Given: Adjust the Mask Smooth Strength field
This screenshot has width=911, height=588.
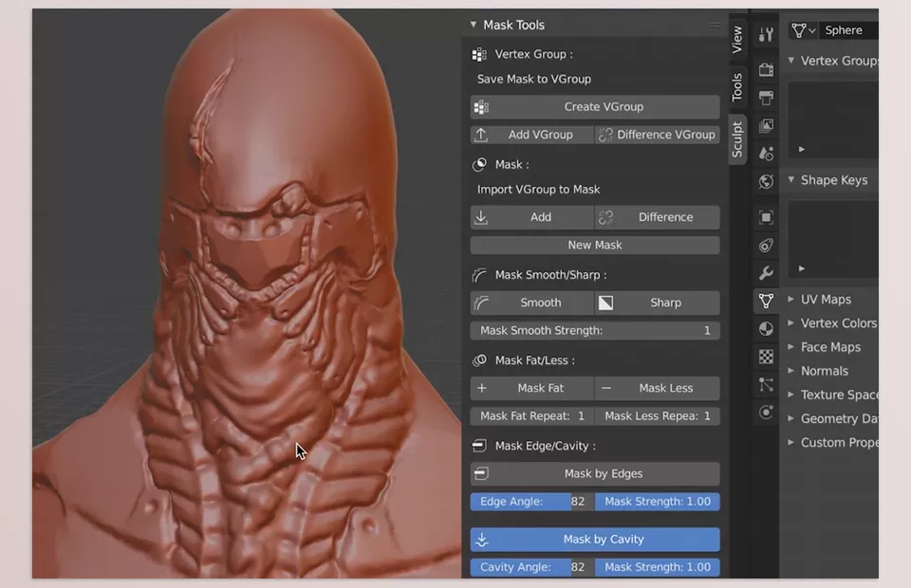Looking at the screenshot, I should 595,330.
